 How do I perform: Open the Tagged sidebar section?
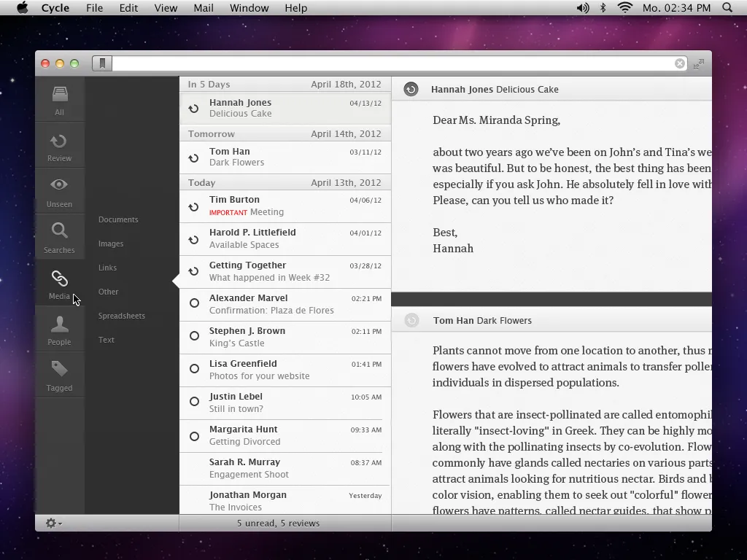(x=60, y=376)
